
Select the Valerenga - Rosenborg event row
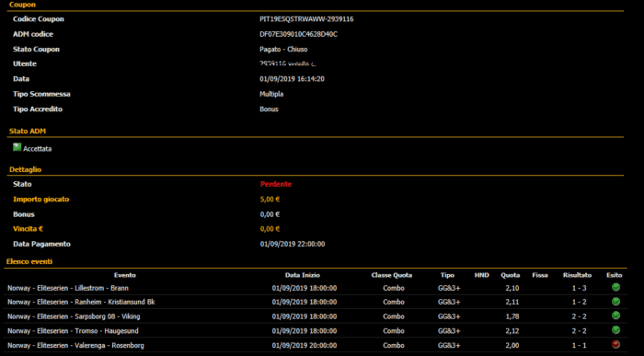[316, 345]
